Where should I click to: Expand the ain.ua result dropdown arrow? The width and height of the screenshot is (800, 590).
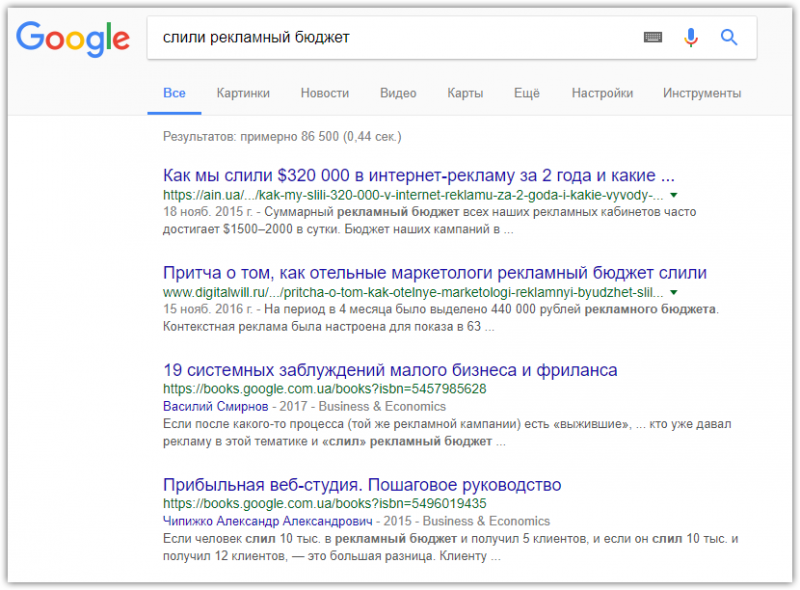[x=674, y=195]
